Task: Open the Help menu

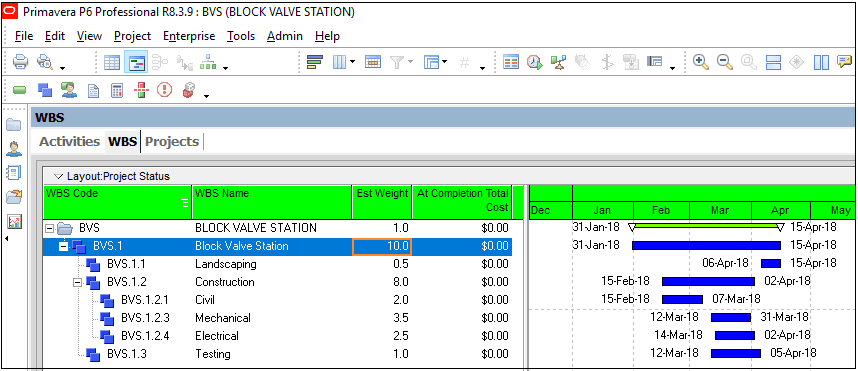Action: [327, 36]
